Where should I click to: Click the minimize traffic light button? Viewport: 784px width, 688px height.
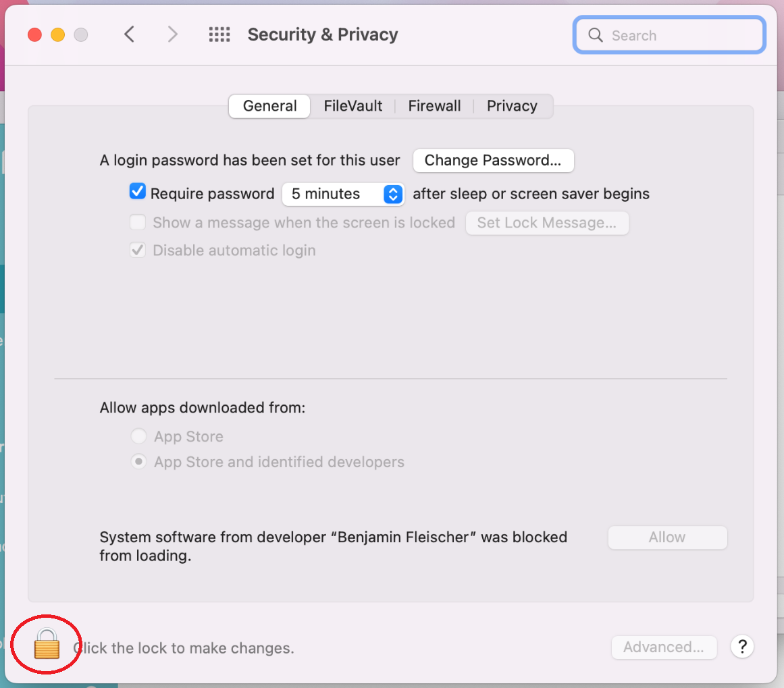coord(57,34)
